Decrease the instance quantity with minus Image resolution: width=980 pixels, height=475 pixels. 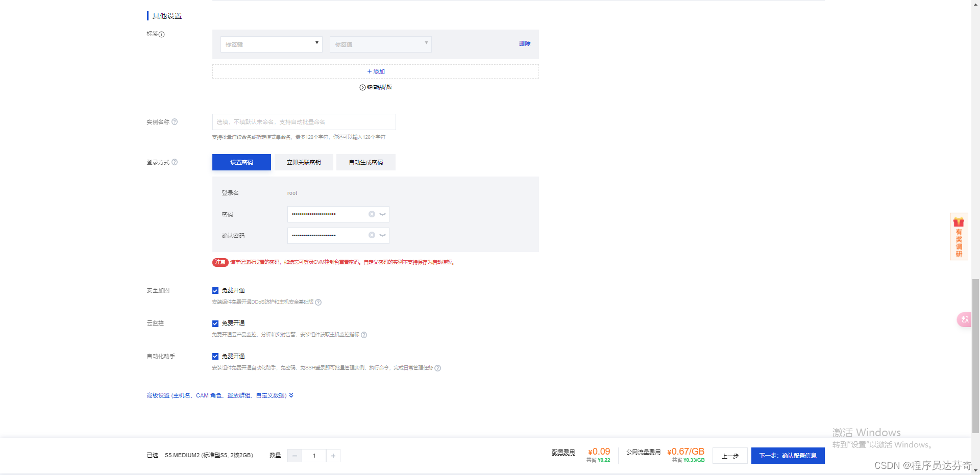pyautogui.click(x=295, y=456)
